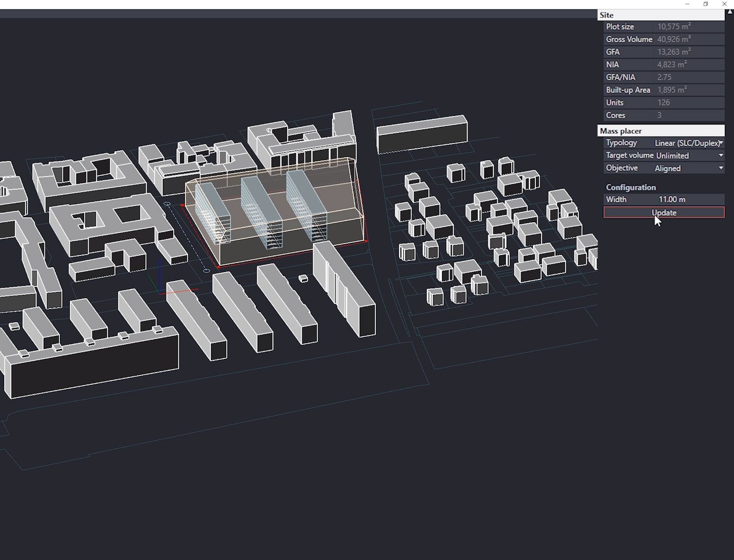Click the Typology label
Image resolution: width=734 pixels, height=560 pixels.
(x=621, y=143)
